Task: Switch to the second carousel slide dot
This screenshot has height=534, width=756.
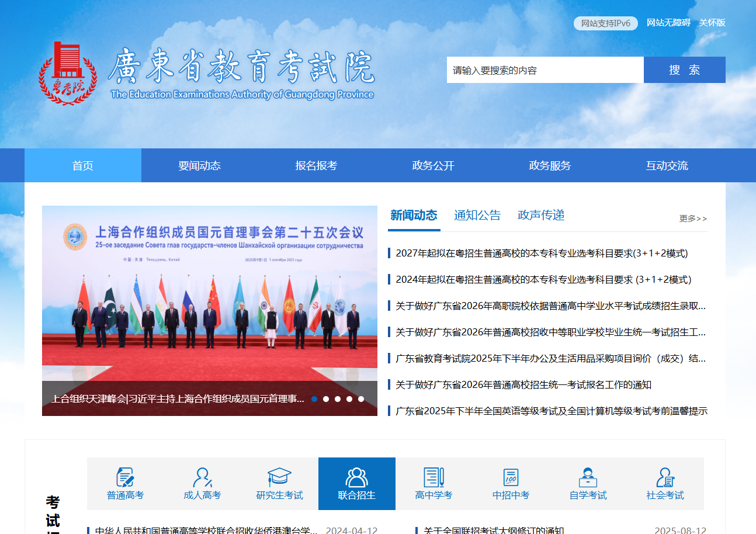Action: [x=326, y=399]
